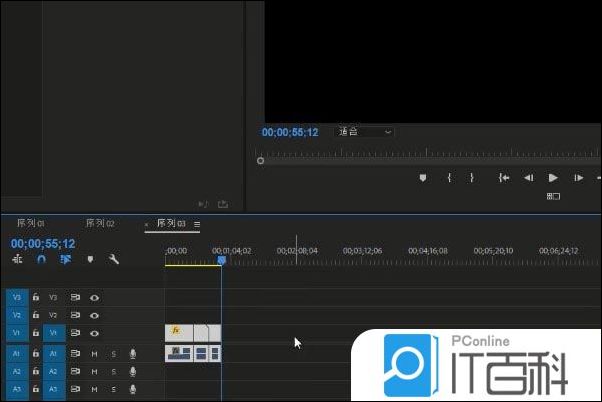602x402 pixels.
Task: Toggle sync lock for track A2
Action: click(75, 371)
